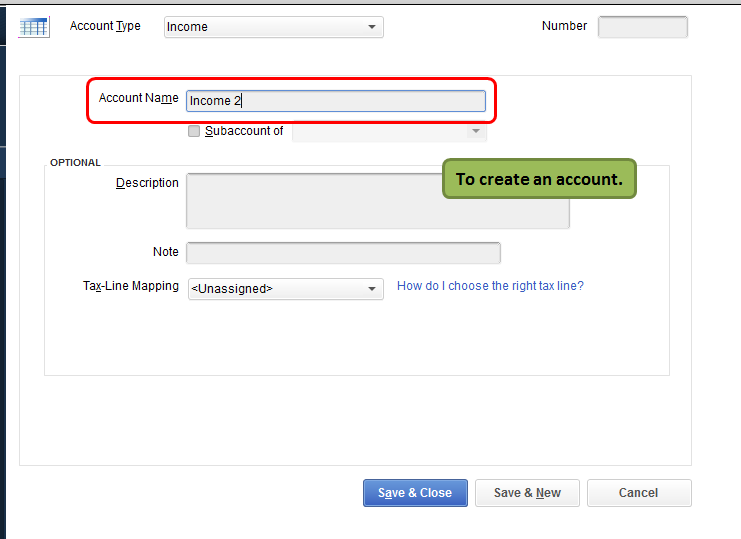This screenshot has height=539, width=741.
Task: Click inside the Description text box
Action: [x=378, y=201]
